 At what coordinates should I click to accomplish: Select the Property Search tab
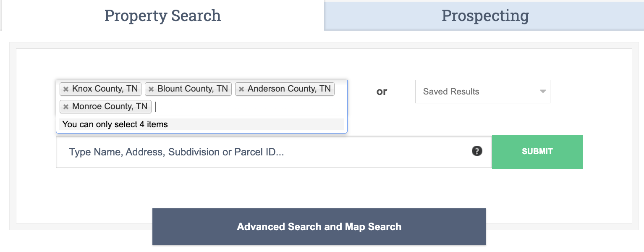pyautogui.click(x=162, y=15)
